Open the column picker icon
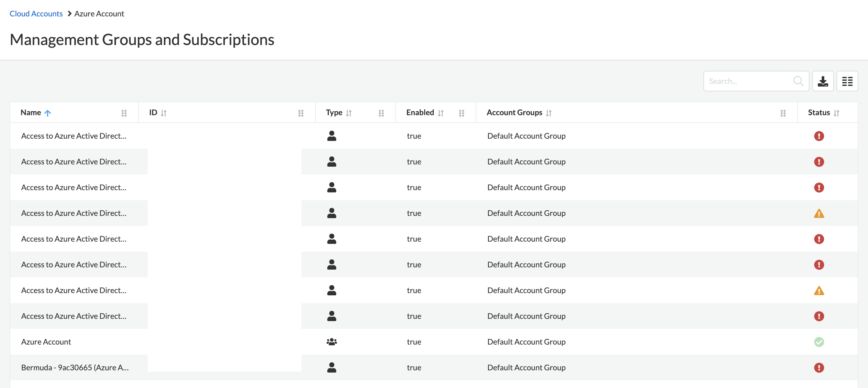This screenshot has width=868, height=388. 847,81
